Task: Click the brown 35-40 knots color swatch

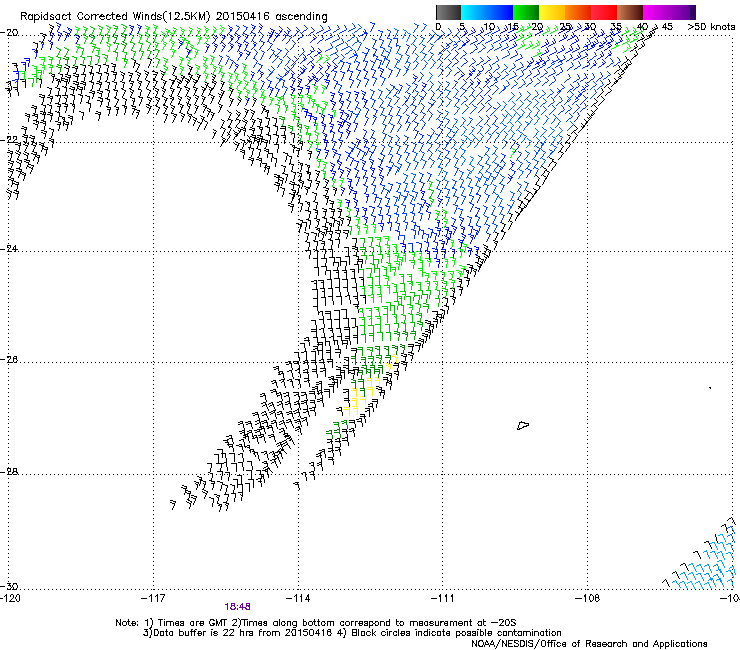Action: tap(630, 12)
